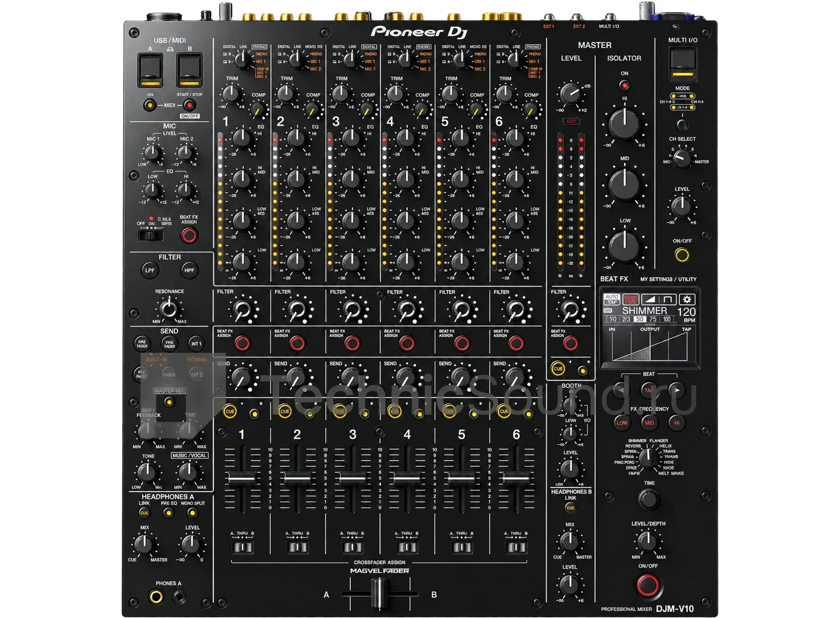This screenshot has width=840, height=618.
Task: Flip channel 1 crossfader assign A/THRU/B switch
Action: [x=242, y=547]
